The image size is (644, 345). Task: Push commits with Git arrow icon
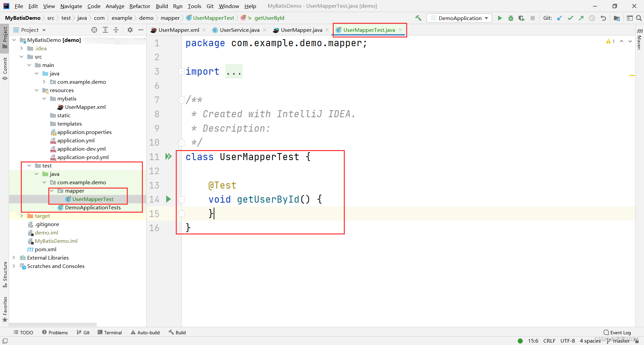click(581, 18)
